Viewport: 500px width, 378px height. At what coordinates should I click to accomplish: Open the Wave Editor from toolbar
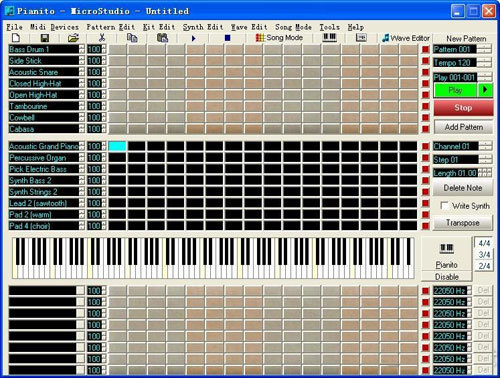click(x=406, y=38)
